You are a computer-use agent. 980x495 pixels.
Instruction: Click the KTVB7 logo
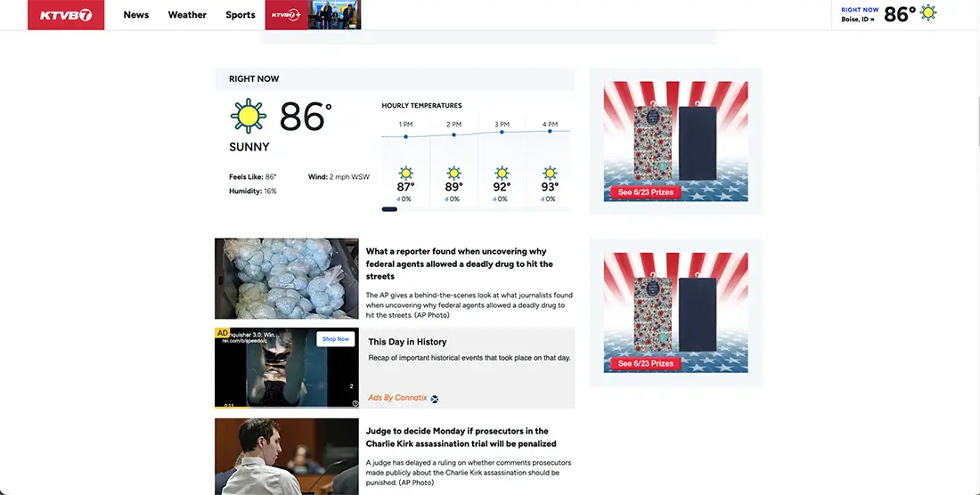(x=66, y=15)
